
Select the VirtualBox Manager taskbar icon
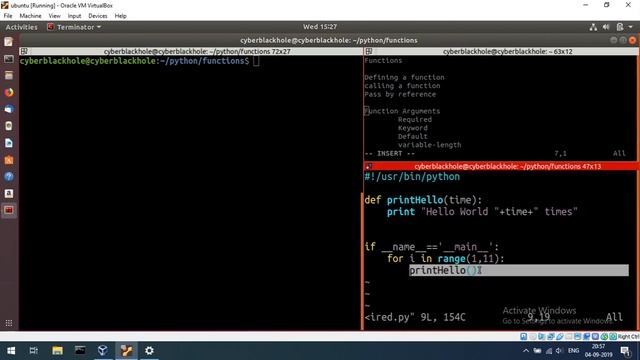point(103,351)
